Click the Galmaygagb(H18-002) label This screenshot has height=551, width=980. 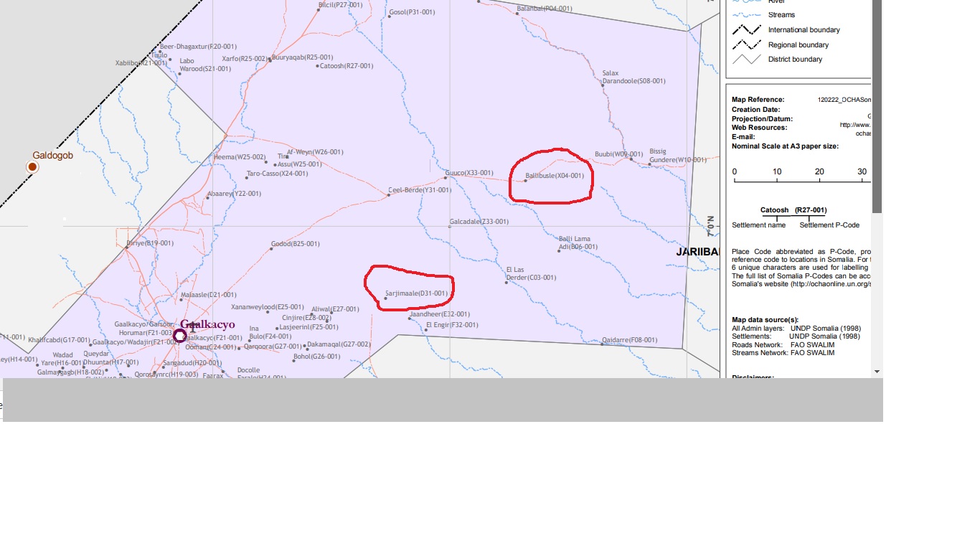click(x=70, y=372)
